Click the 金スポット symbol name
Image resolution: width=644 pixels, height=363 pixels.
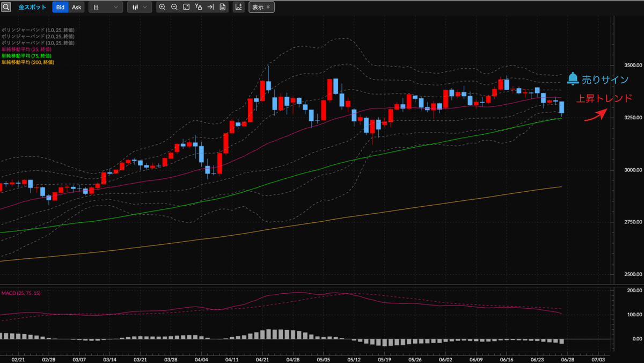click(x=32, y=8)
